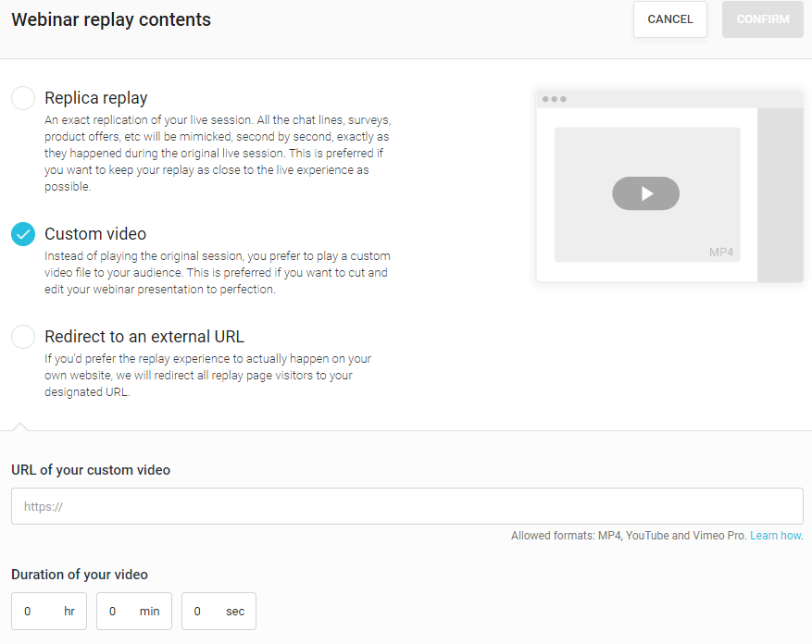Click the URL of your custom video label
Image resolution: width=812 pixels, height=644 pixels.
[91, 469]
